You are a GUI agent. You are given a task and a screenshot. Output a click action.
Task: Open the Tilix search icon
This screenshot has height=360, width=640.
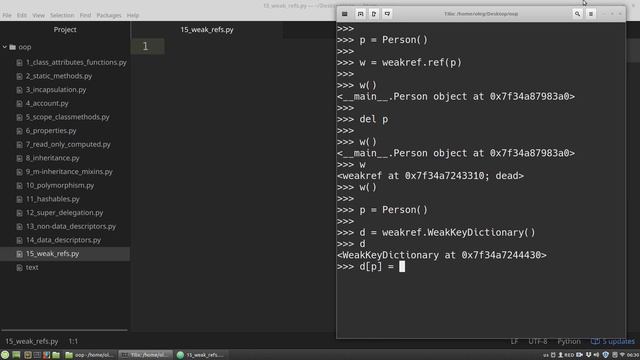click(x=577, y=14)
